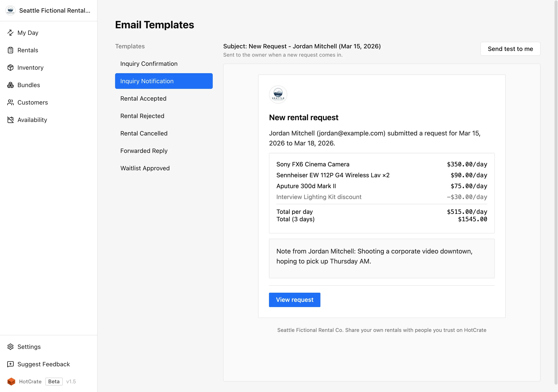Open the Rental Cancelled template
The height and width of the screenshot is (392, 558).
pos(164,133)
